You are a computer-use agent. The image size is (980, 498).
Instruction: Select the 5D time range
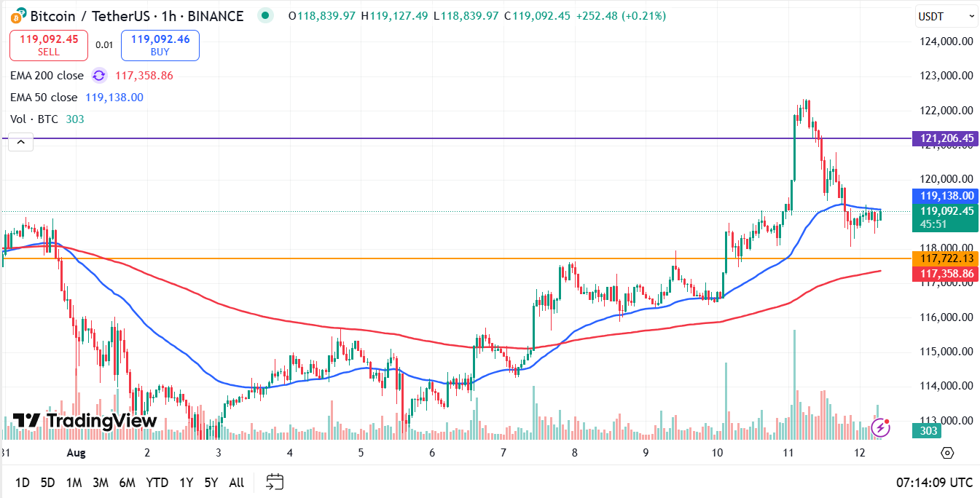click(47, 482)
